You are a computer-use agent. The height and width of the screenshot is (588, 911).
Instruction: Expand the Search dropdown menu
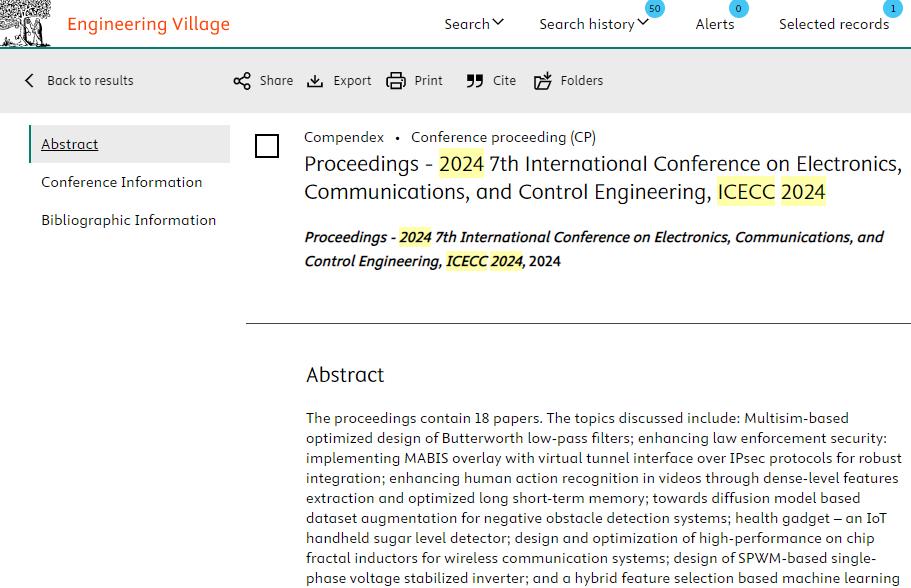coord(474,24)
